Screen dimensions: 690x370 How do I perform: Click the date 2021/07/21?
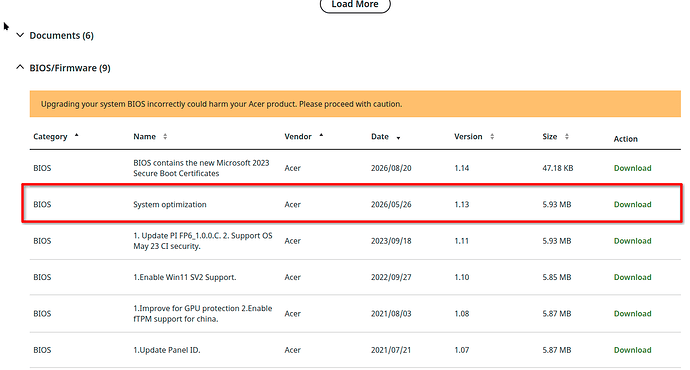[x=391, y=350]
